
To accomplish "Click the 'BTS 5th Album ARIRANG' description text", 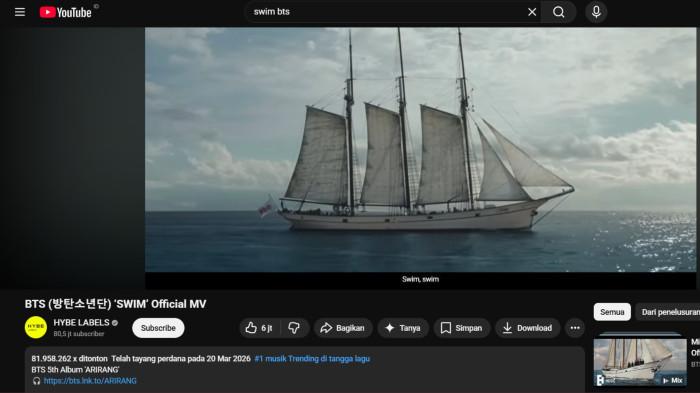I will pyautogui.click(x=75, y=370).
